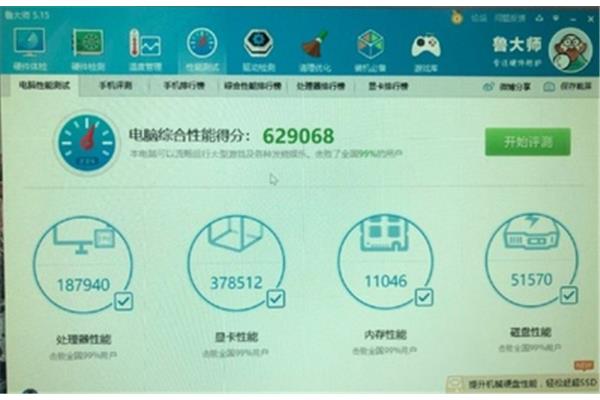This screenshot has width=600, height=400.
Task: Switch to the 综合性能排行榜 tab
Action: coord(253,86)
